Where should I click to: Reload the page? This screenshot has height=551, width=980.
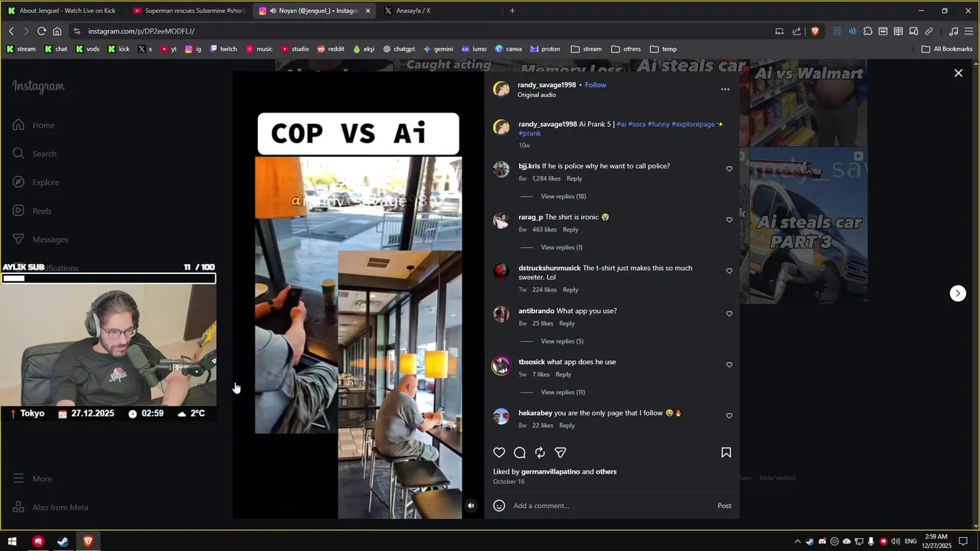click(41, 31)
